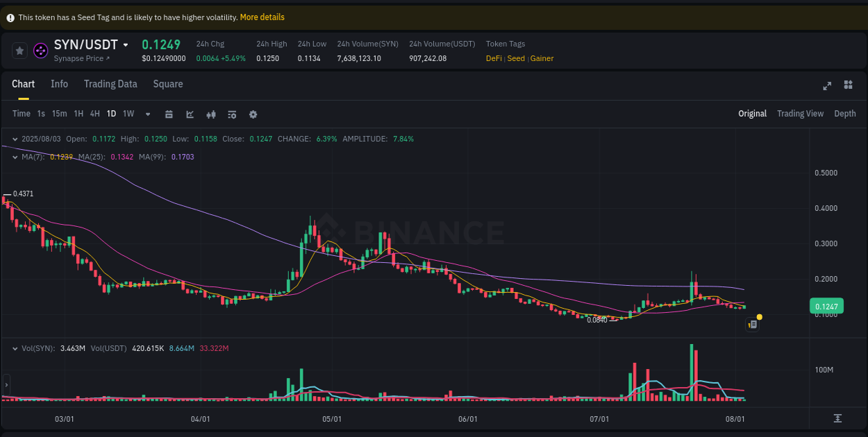Switch to the Depth chart view
Viewport: 868px width, 437px height.
[x=845, y=113]
